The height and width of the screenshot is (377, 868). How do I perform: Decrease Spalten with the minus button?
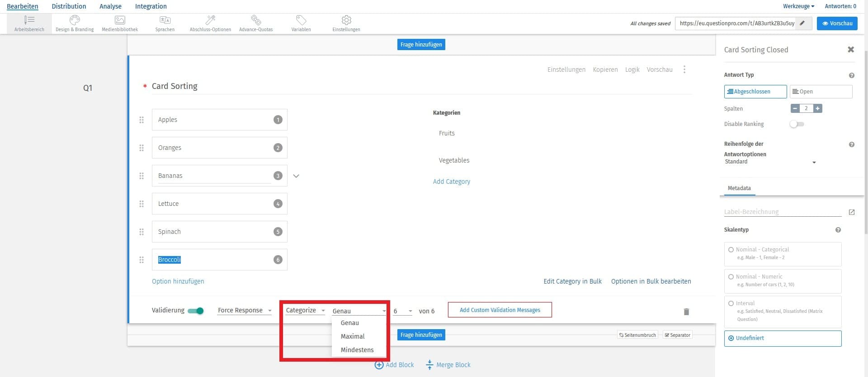795,108
